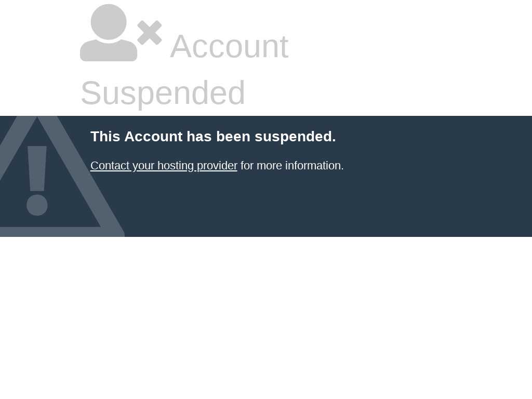Click the word Contact in the link
Viewport: 532px width, 399px height.
[110, 166]
